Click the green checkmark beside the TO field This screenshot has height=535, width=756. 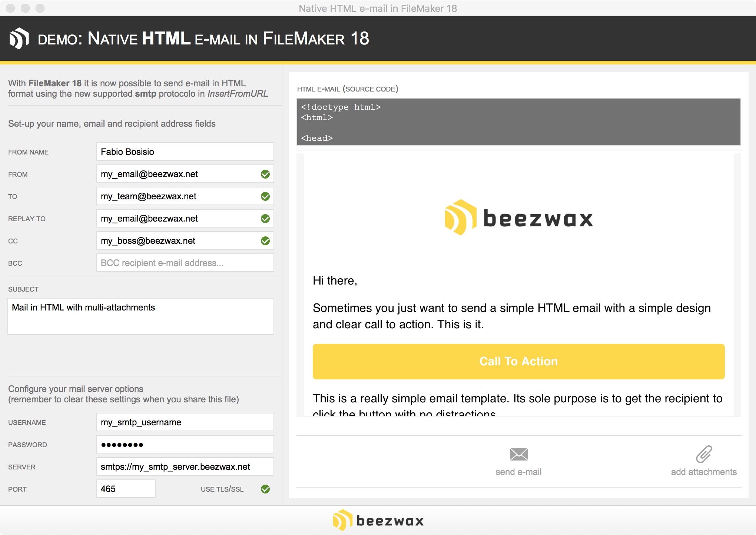(265, 196)
